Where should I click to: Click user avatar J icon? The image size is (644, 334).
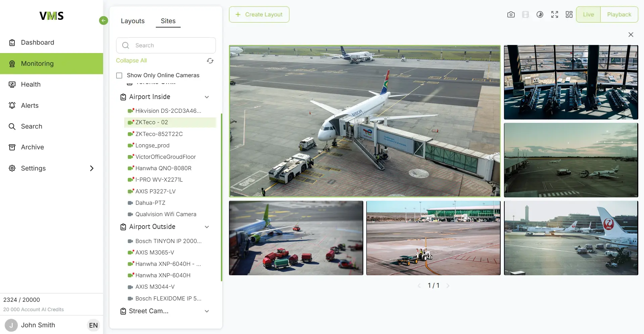(x=11, y=325)
